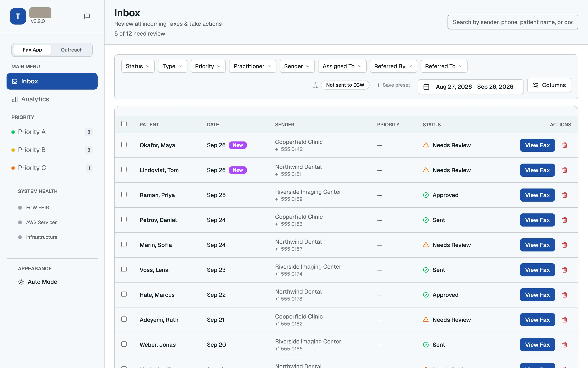Delete the Raman, Priya fax with trash icon
Viewport: 588px width, 368px height.
point(565,195)
